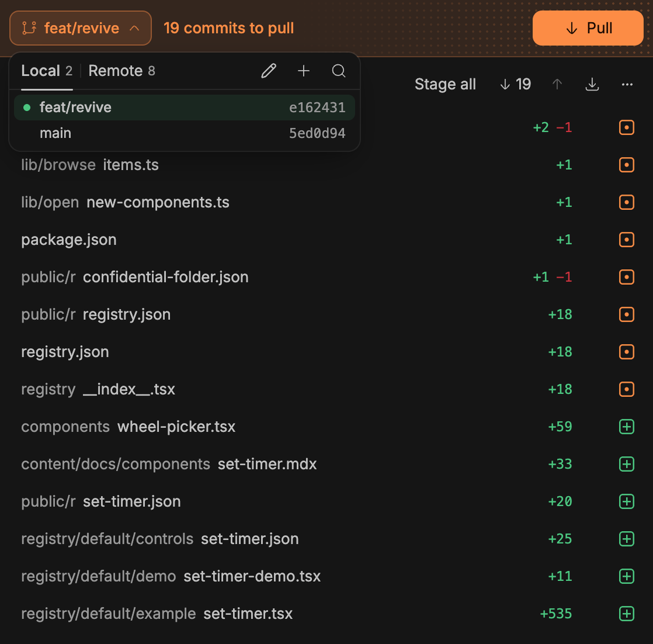
Task: Select the feat/revive branch row
Action: [184, 108]
